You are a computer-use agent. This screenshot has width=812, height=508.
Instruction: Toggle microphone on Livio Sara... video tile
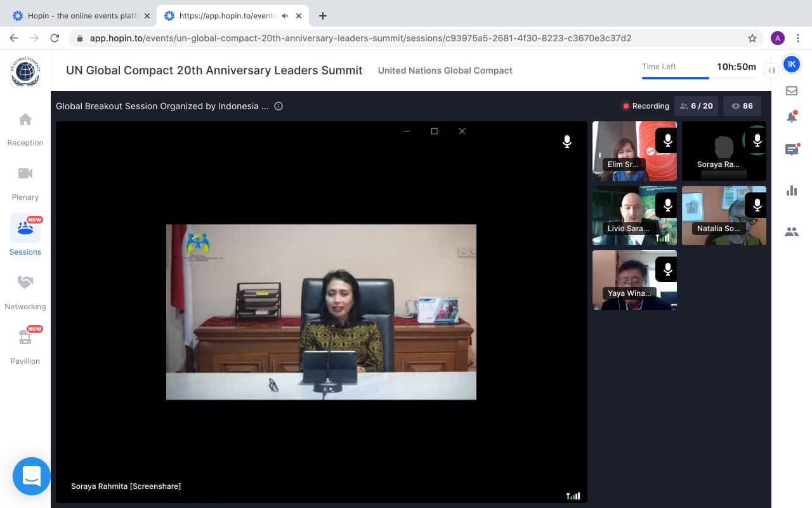point(667,204)
